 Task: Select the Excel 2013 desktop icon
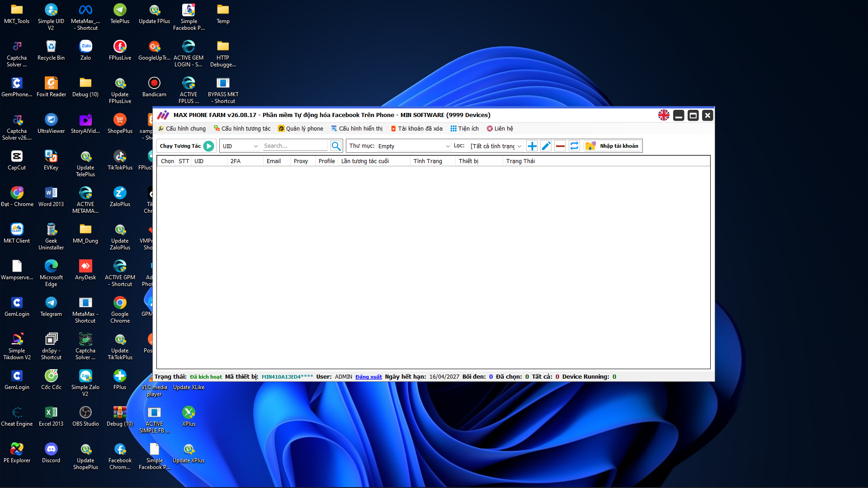coord(51,417)
